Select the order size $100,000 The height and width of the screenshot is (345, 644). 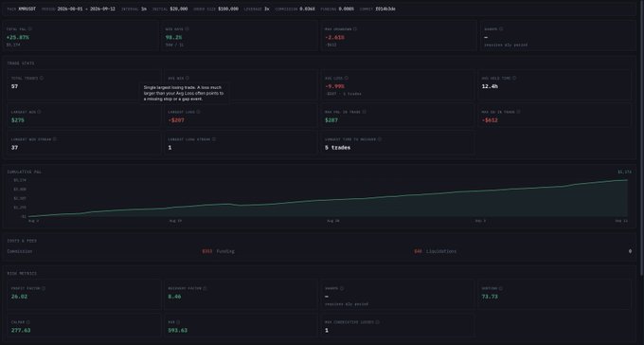tap(228, 9)
